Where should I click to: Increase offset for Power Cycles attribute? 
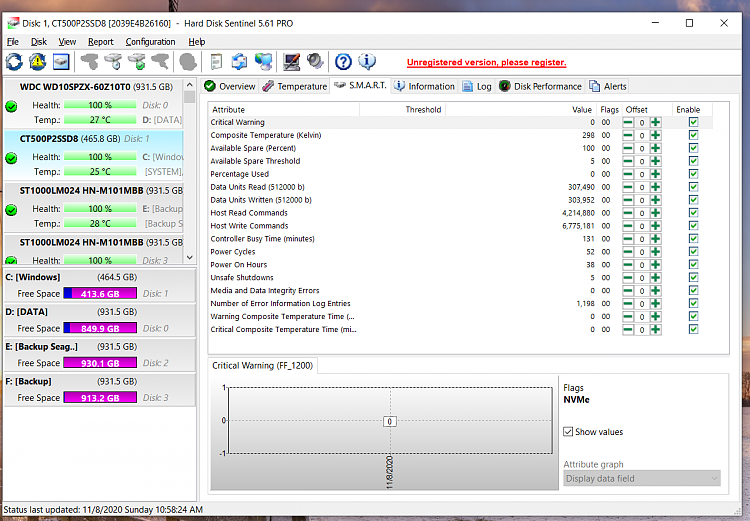tap(656, 252)
